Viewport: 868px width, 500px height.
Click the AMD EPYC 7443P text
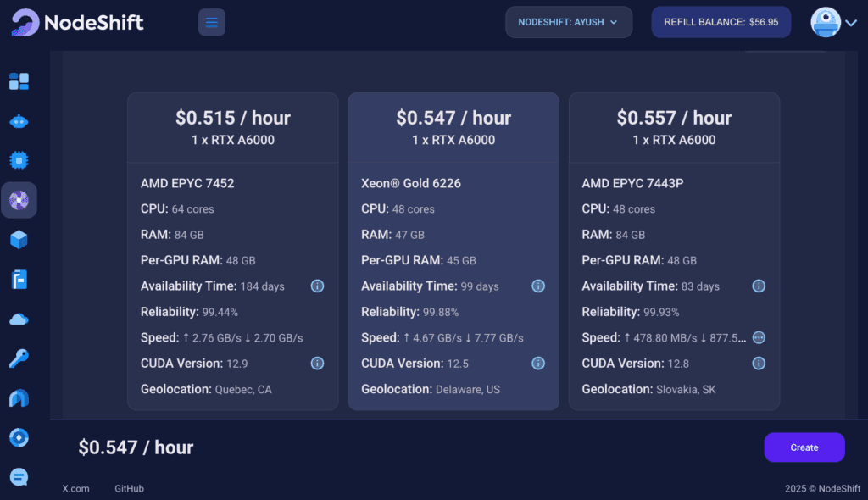click(632, 183)
